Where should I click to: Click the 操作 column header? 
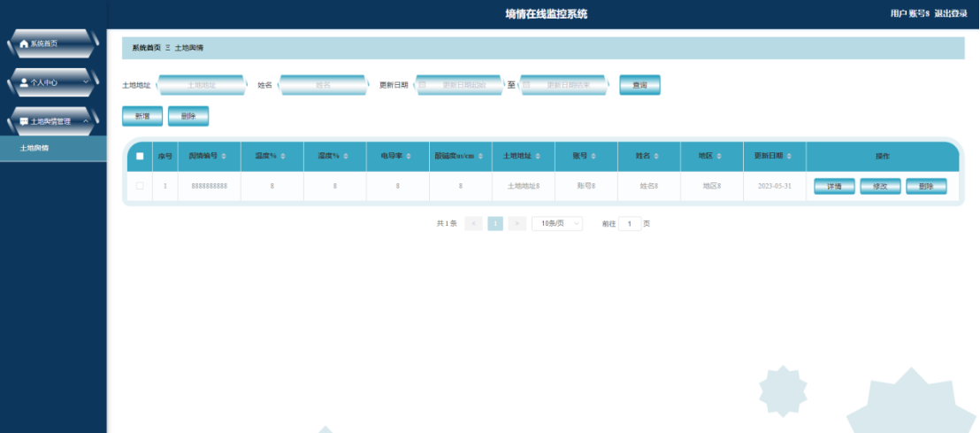click(883, 157)
